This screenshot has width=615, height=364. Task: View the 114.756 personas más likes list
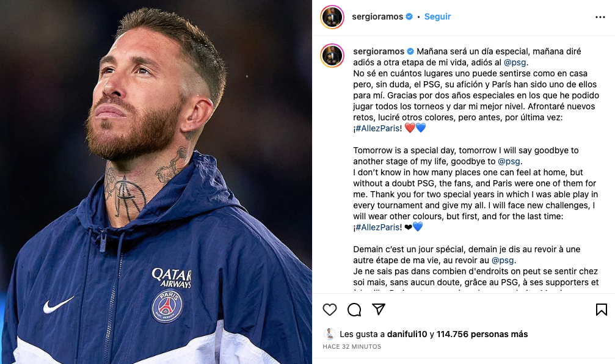pyautogui.click(x=482, y=334)
